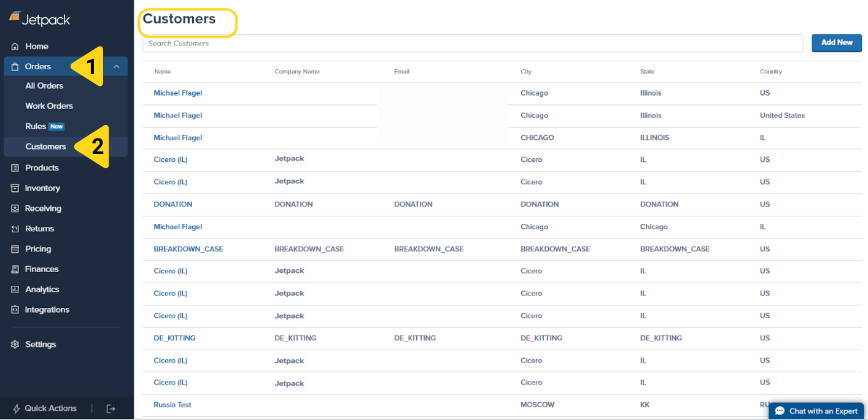868x420 pixels.
Task: Click the Inventory sidebar icon
Action: tap(15, 188)
